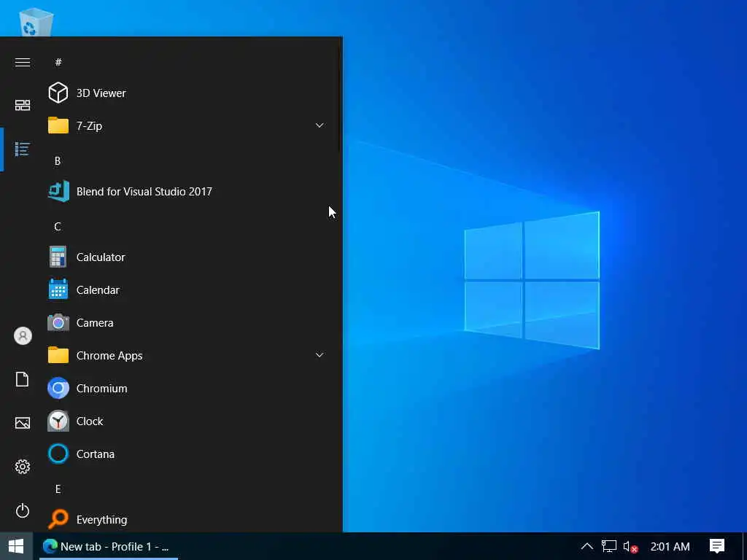Jump using the # letter header
Image resolution: width=747 pixels, height=560 pixels.
point(58,62)
